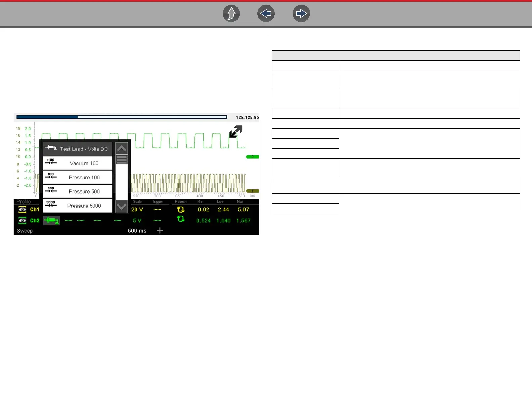Select Pressure 5000 probe option

78,205
